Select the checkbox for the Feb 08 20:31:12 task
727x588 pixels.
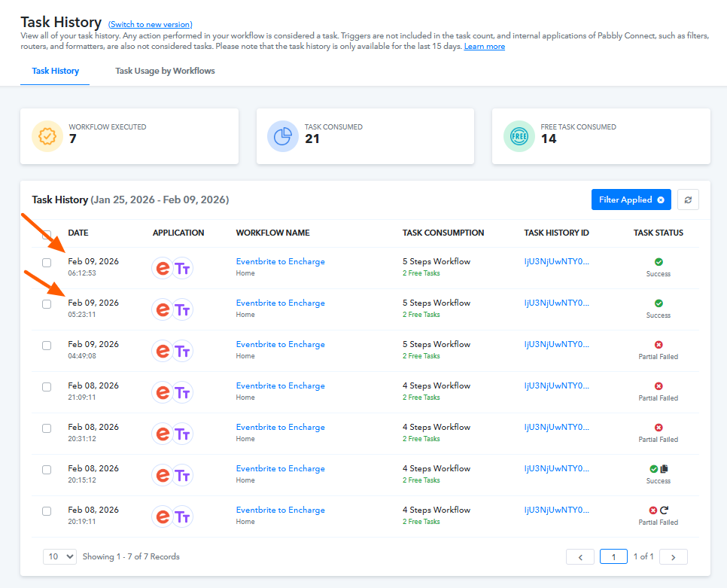point(47,428)
